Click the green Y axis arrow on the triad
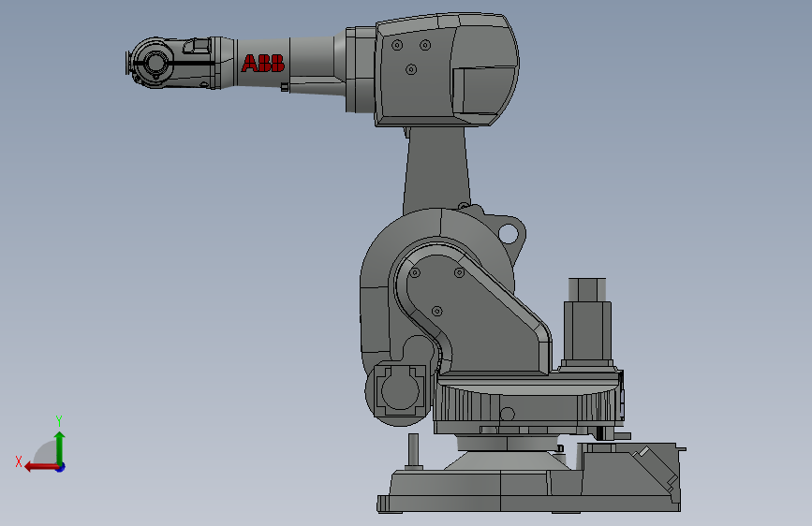Image resolution: width=812 pixels, height=526 pixels. click(x=60, y=446)
